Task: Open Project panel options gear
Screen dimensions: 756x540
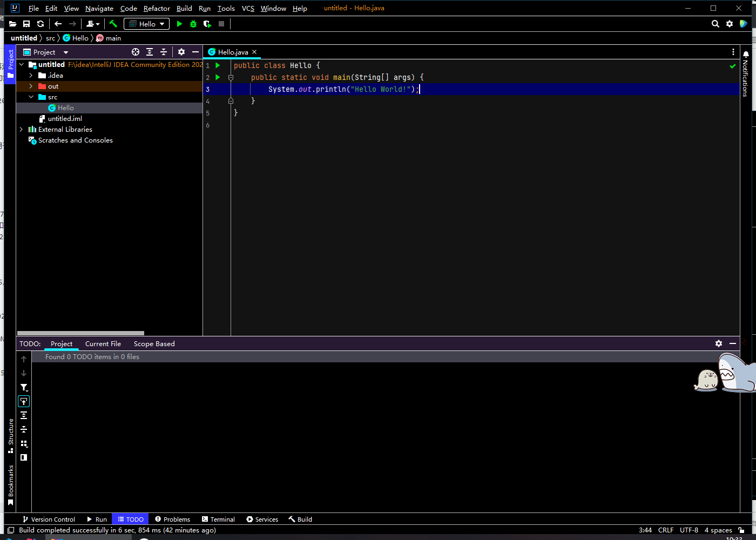Action: [181, 52]
